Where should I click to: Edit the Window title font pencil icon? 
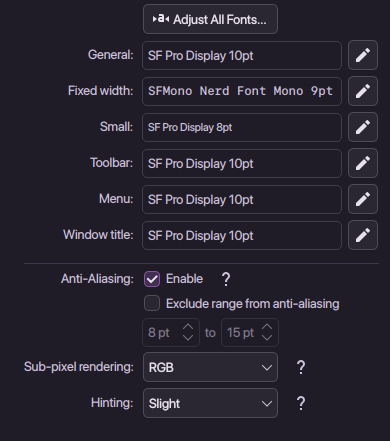tap(363, 235)
